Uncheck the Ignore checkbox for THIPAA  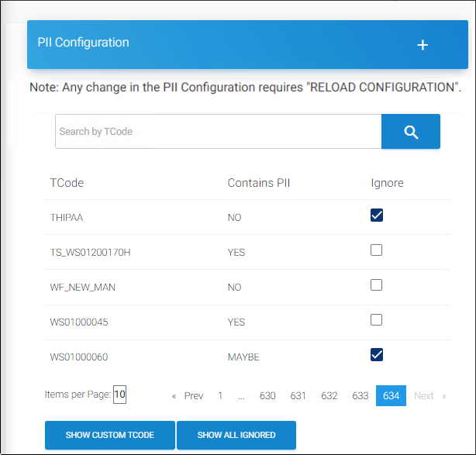(377, 215)
